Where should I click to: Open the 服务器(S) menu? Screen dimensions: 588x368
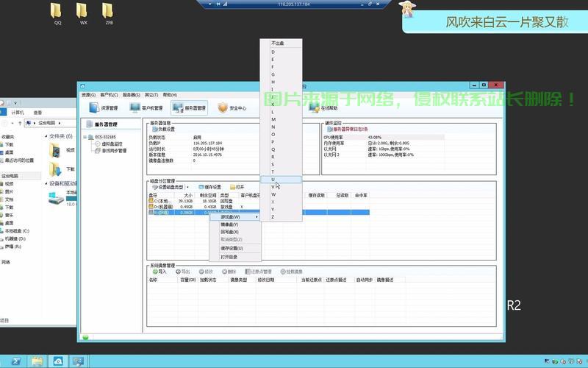132,95
